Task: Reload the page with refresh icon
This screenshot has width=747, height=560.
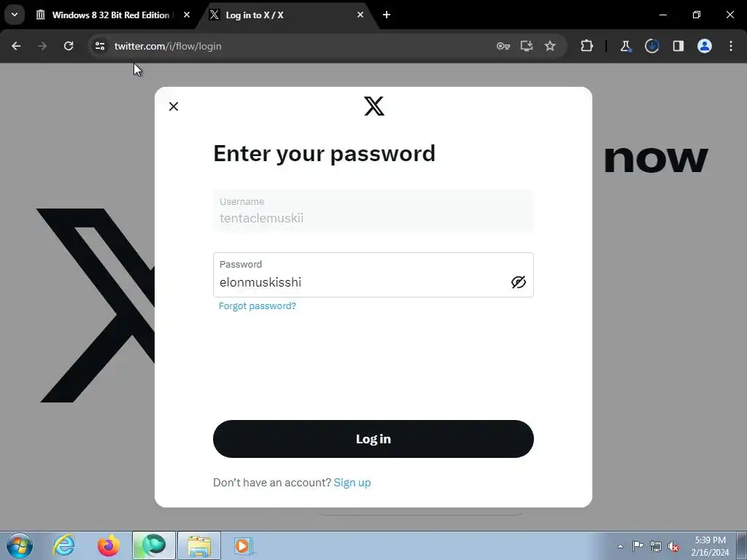Action: pyautogui.click(x=69, y=46)
